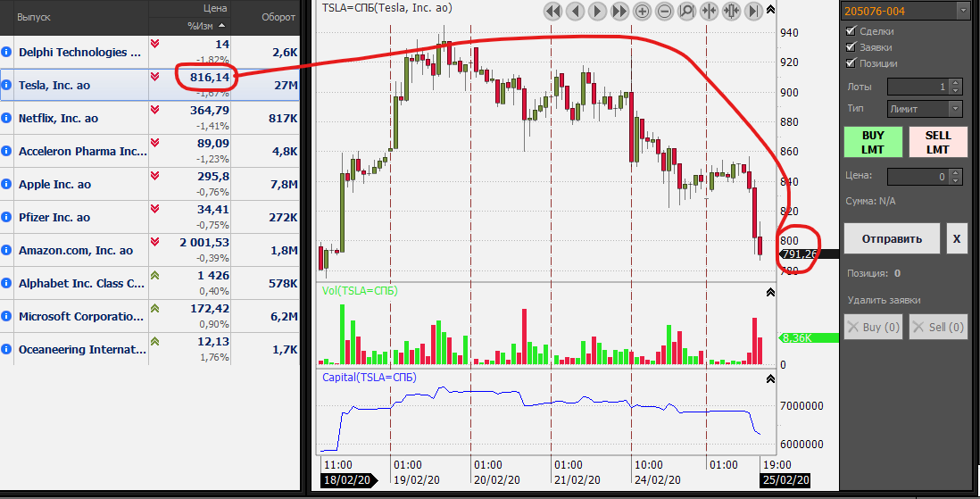Sort by the %Изм column header
The image size is (980, 499).
[207, 25]
